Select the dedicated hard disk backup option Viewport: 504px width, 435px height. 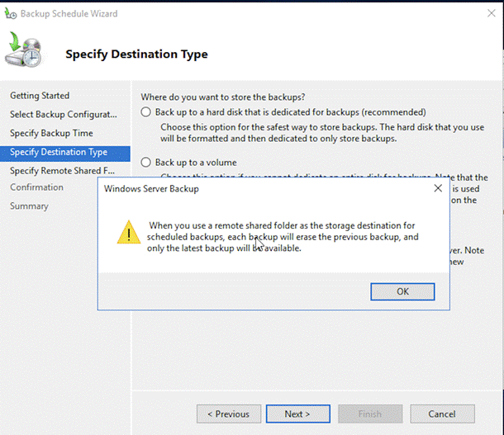point(146,112)
